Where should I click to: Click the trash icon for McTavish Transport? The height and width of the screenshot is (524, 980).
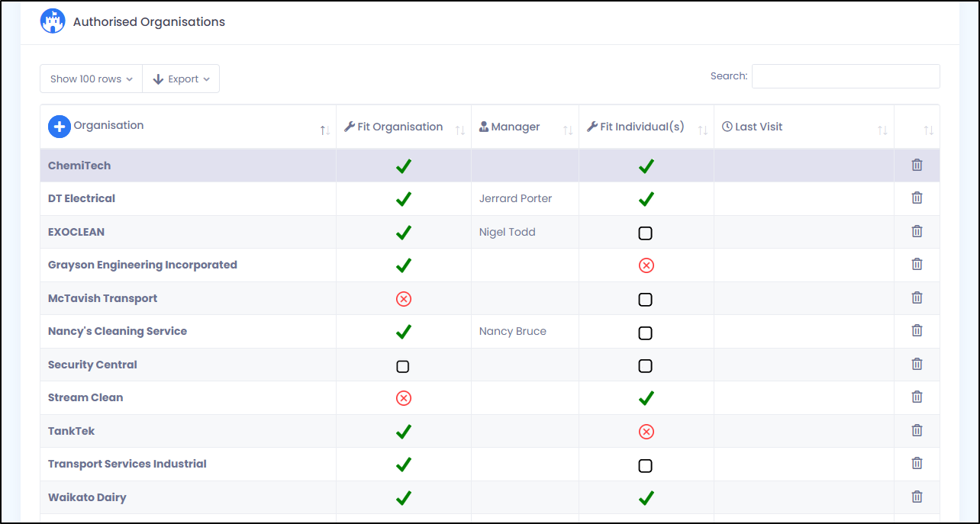coord(917,297)
